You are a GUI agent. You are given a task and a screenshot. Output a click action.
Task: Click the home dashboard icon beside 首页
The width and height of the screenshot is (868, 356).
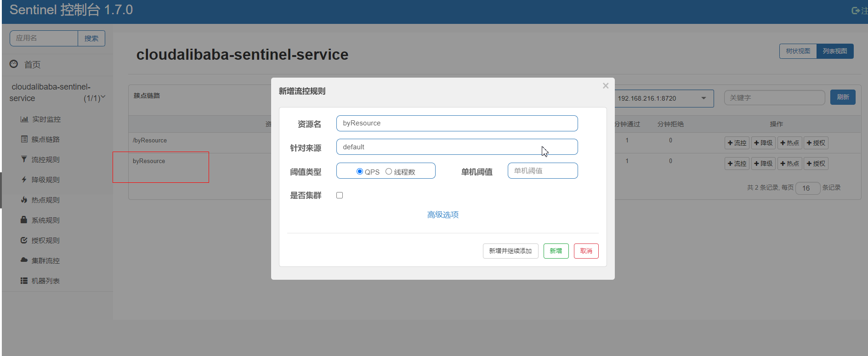14,64
